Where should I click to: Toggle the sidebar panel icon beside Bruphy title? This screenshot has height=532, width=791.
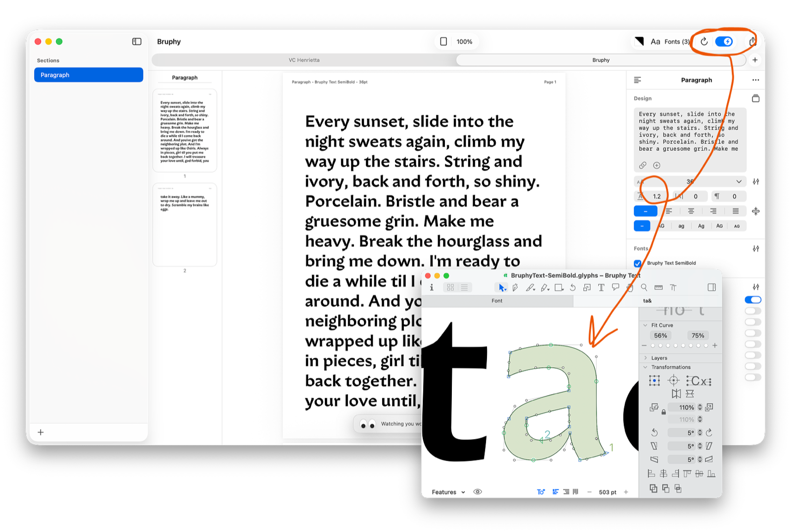pos(137,42)
